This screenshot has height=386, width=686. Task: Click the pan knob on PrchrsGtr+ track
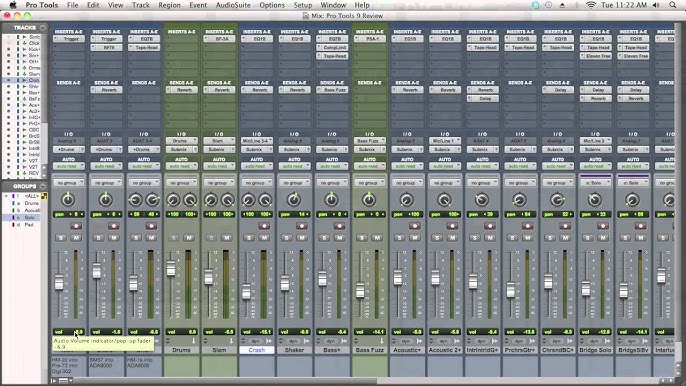pos(520,200)
